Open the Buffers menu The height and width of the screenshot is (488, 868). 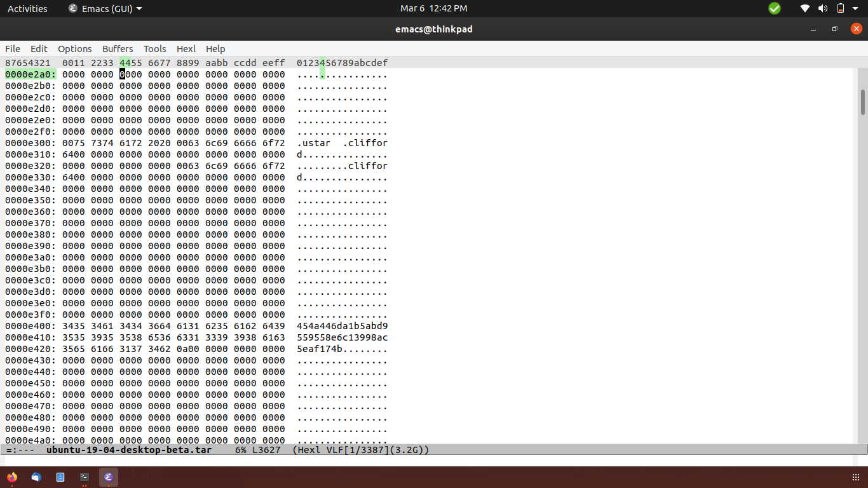tap(118, 49)
